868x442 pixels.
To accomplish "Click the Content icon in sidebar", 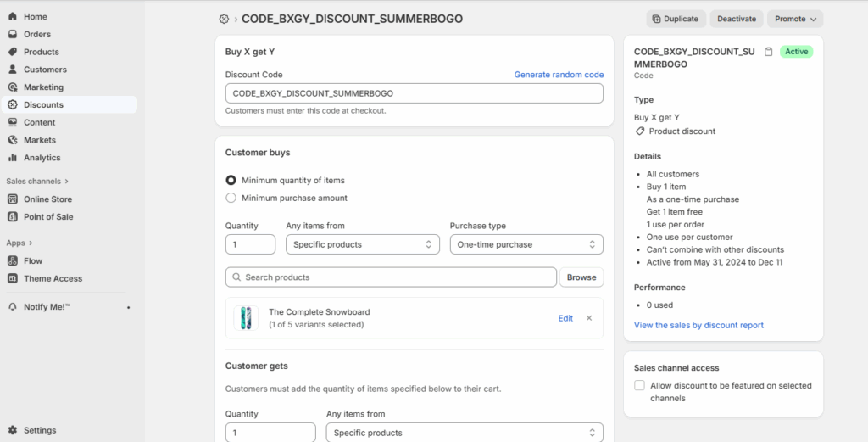I will click(13, 122).
